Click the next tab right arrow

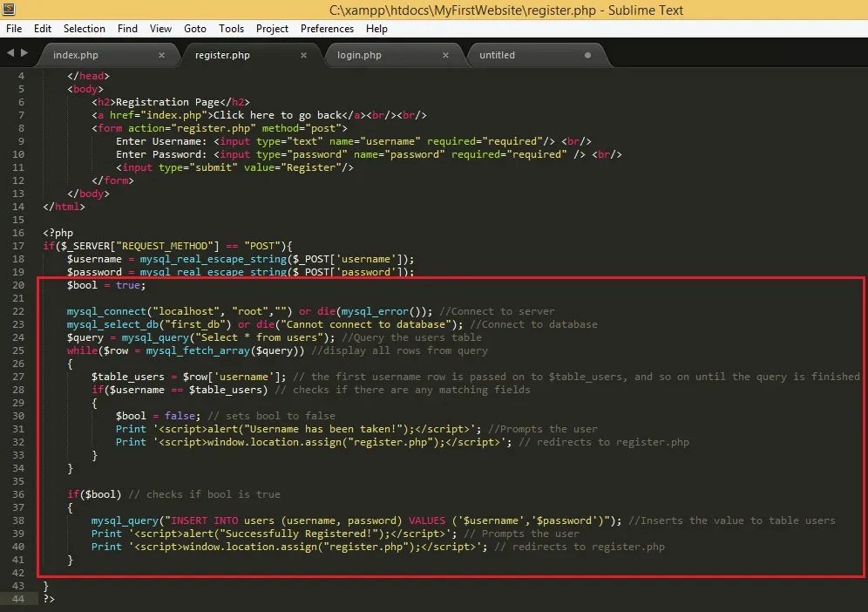24,52
